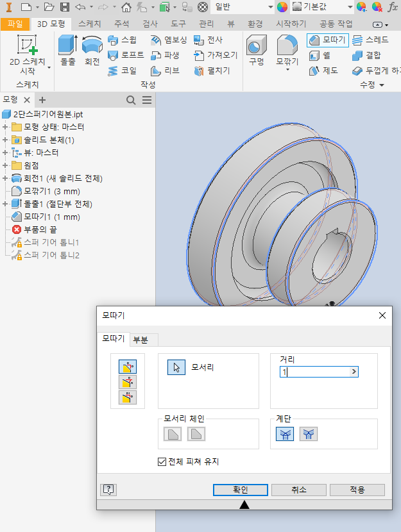The width and height of the screenshot is (401, 532).
Task: Switch to the 도구 ribbon tab
Action: (x=178, y=24)
